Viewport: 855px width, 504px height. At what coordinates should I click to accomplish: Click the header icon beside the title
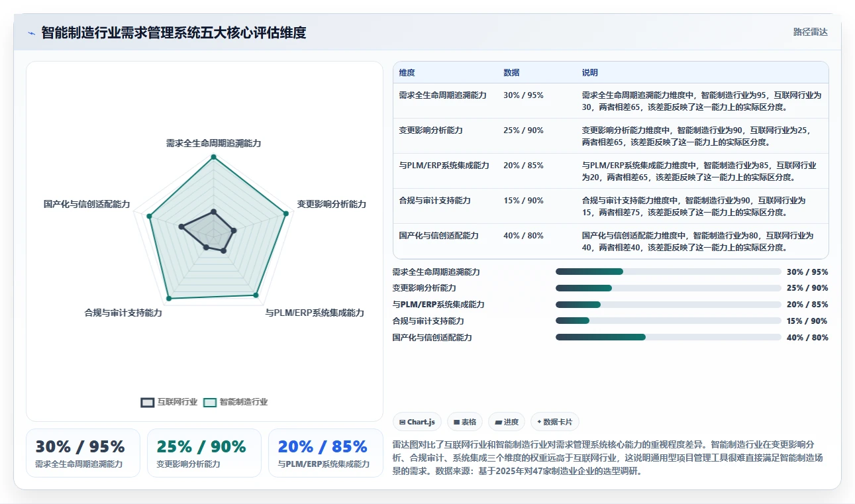point(31,32)
